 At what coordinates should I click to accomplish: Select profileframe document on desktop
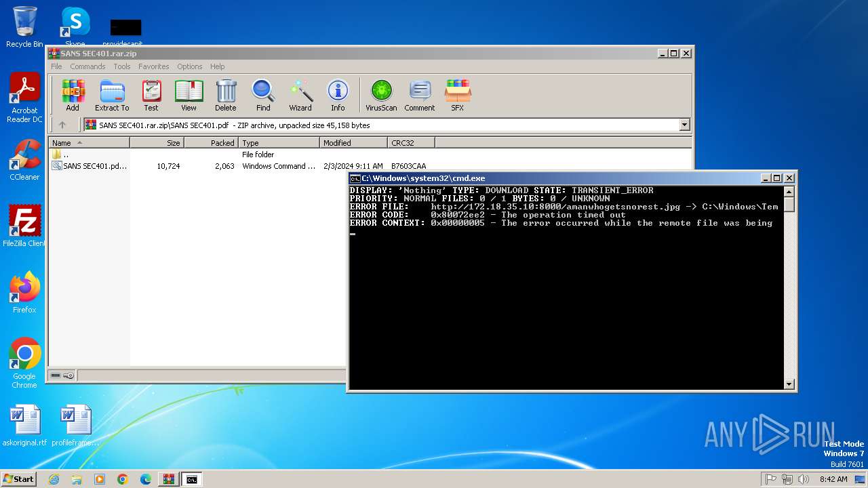[75, 426]
